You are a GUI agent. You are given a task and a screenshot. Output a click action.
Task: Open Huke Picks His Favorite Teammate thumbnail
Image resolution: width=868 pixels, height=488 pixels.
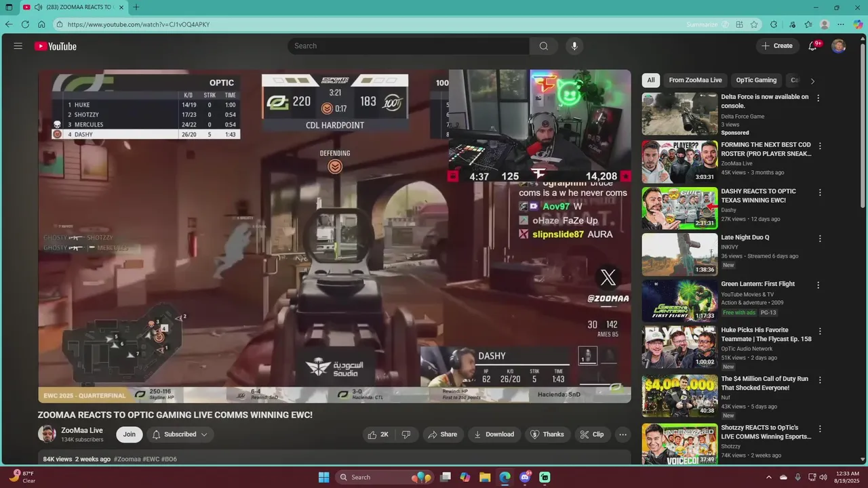point(679,347)
